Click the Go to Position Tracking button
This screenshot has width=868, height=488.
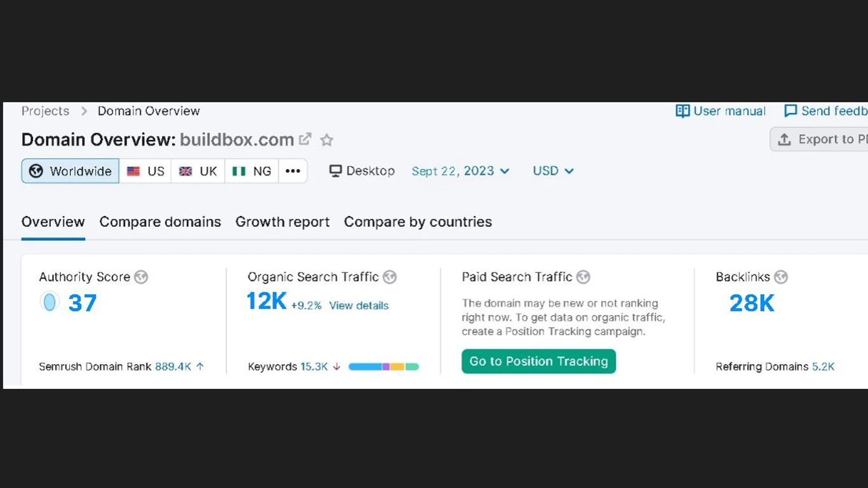(x=539, y=362)
